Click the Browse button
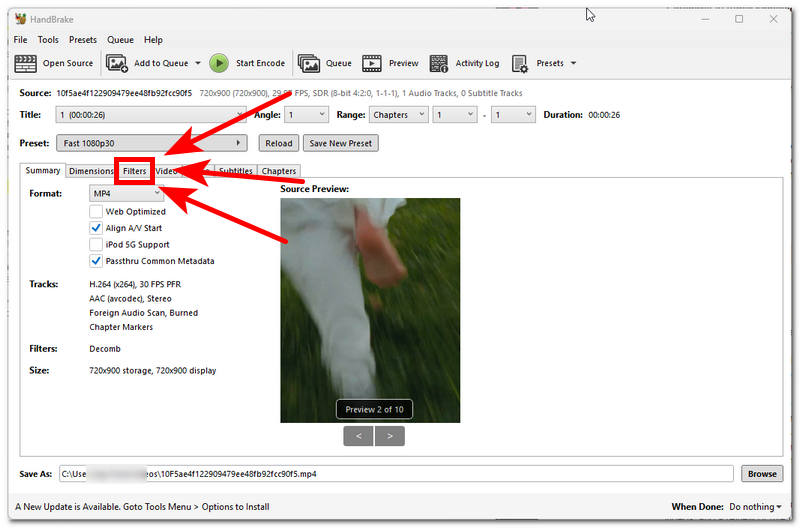The height and width of the screenshot is (528, 800). [762, 474]
